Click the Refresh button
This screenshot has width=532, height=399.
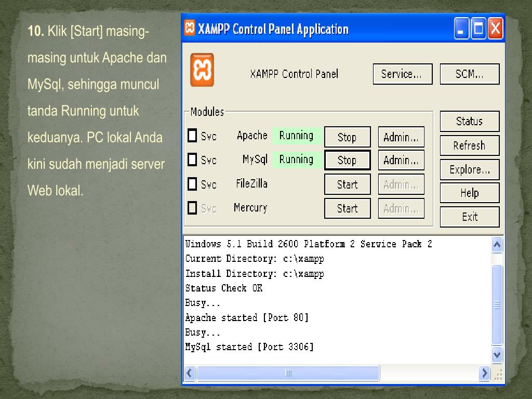pos(470,145)
